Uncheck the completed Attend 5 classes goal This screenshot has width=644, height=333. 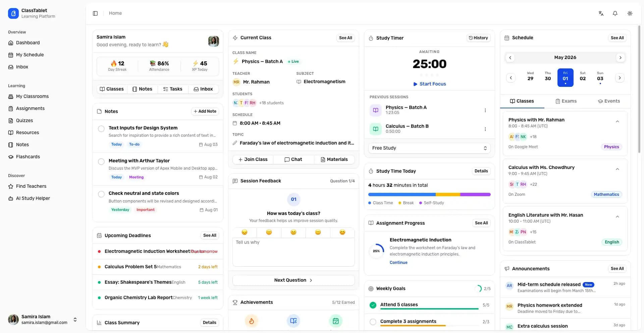pyautogui.click(x=373, y=305)
